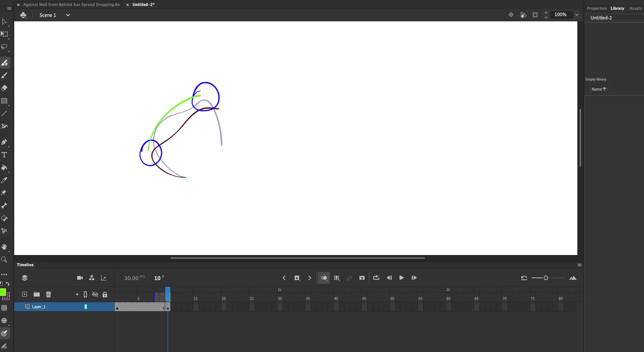Click edit multiple frames button
The height and width of the screenshot is (352, 644).
click(x=337, y=278)
